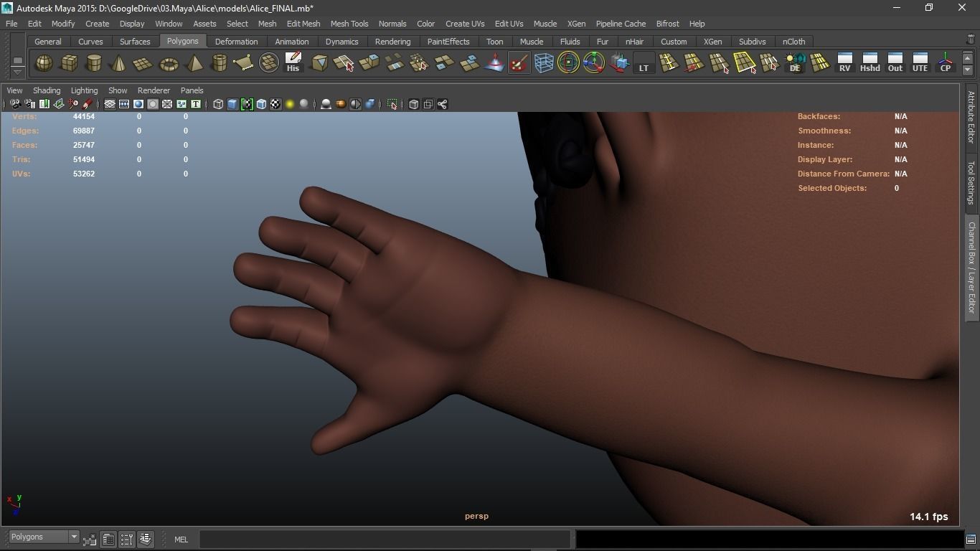
Task: Create a polygon cone from the shelf
Action: pyautogui.click(x=118, y=63)
